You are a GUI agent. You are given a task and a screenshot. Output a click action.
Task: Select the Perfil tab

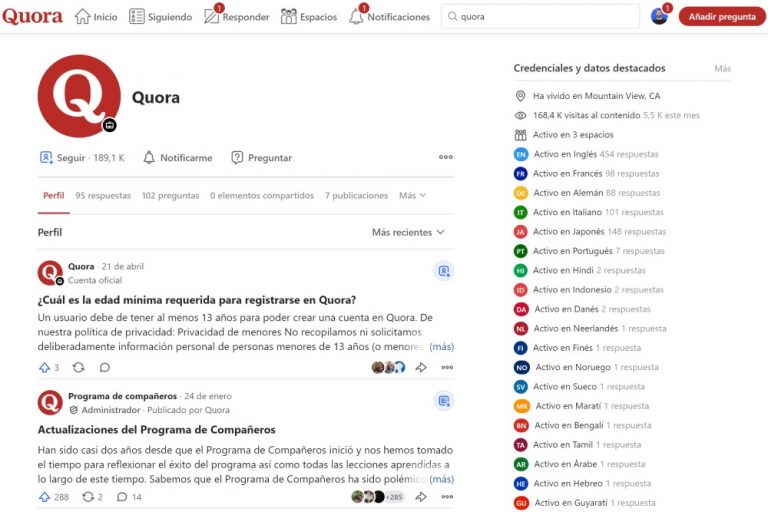(53, 195)
